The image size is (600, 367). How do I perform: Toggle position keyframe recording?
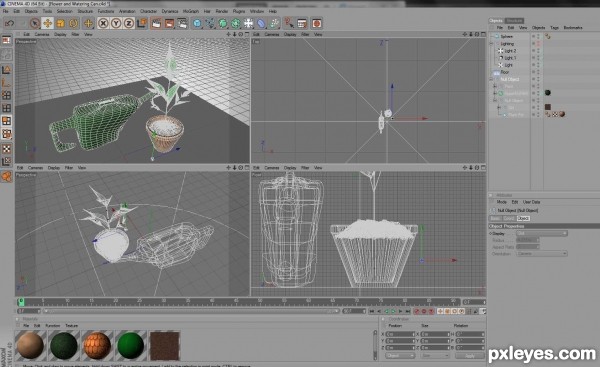[440, 312]
